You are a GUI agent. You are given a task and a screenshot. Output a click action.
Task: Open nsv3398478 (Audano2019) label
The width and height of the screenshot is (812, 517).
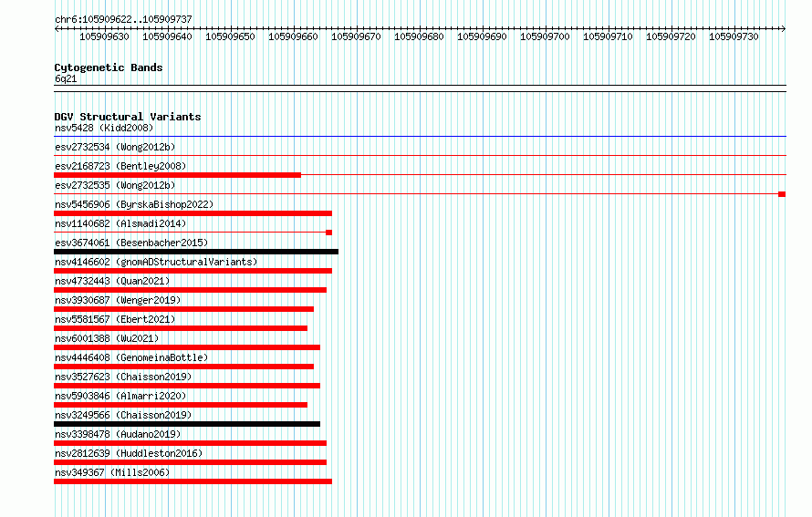point(118,434)
